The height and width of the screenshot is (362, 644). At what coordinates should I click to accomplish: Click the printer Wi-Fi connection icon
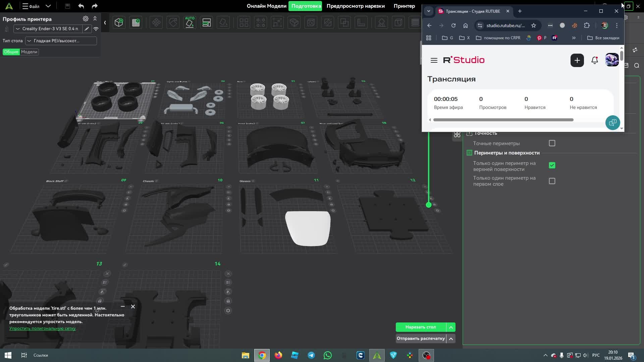96,29
